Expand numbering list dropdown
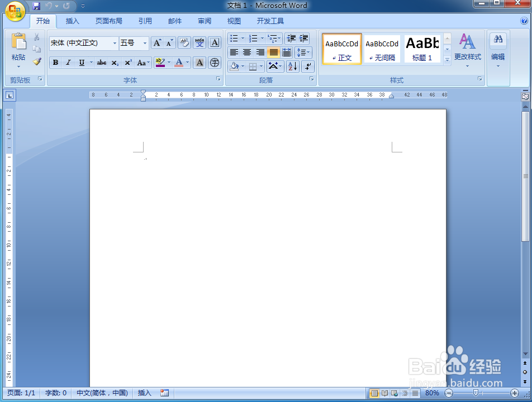 point(262,39)
